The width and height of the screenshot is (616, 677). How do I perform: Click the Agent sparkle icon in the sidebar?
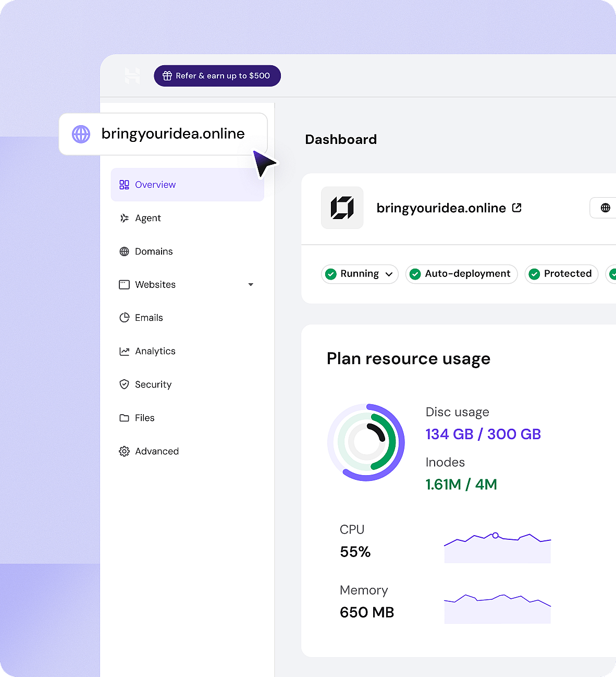point(124,218)
